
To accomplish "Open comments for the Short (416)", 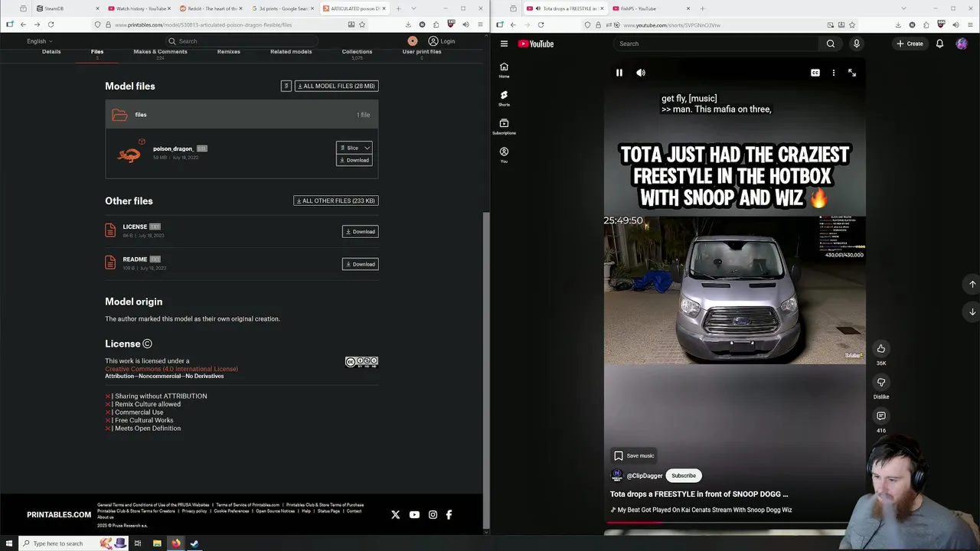I will (881, 416).
